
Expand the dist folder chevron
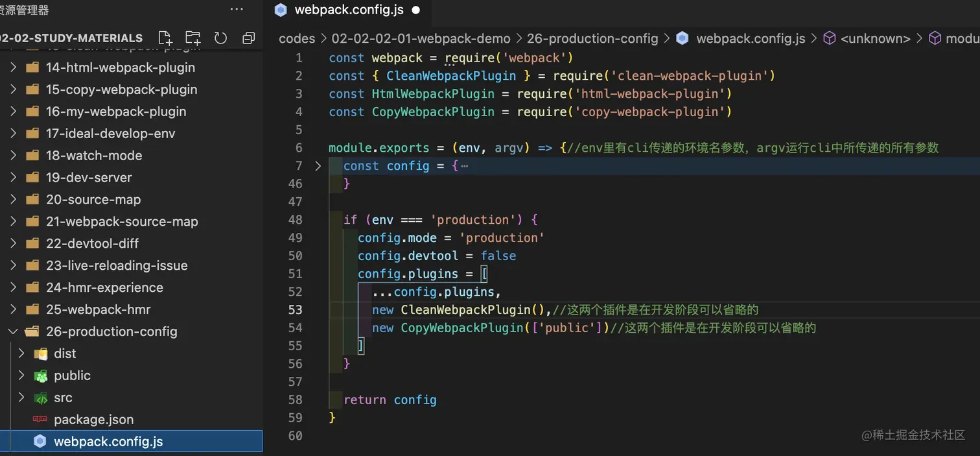tap(21, 354)
